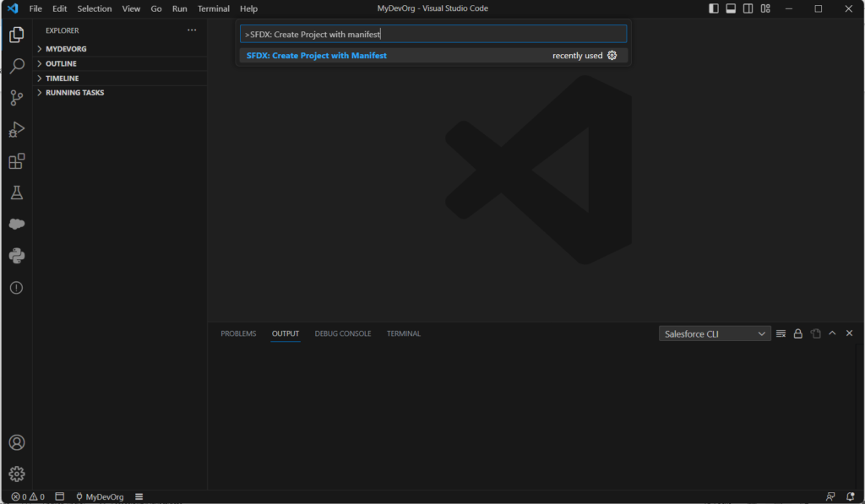This screenshot has height=504, width=865.
Task: Toggle output auto-scroll lock
Action: tap(798, 333)
